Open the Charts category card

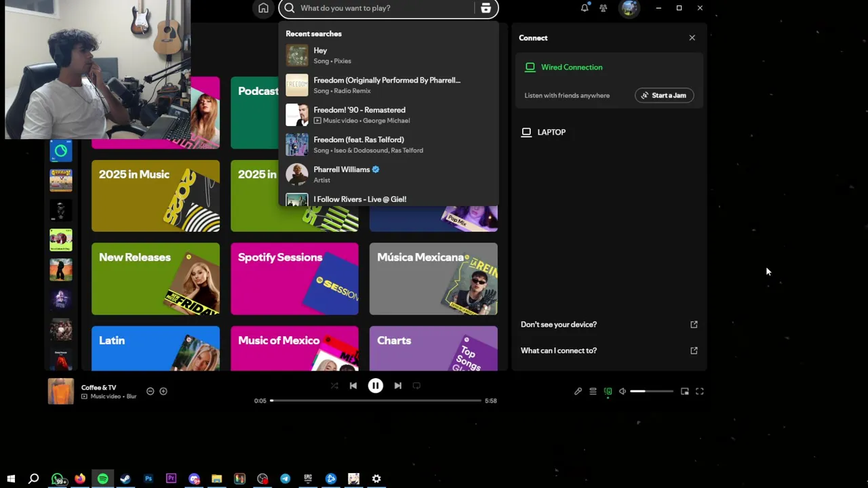click(433, 348)
